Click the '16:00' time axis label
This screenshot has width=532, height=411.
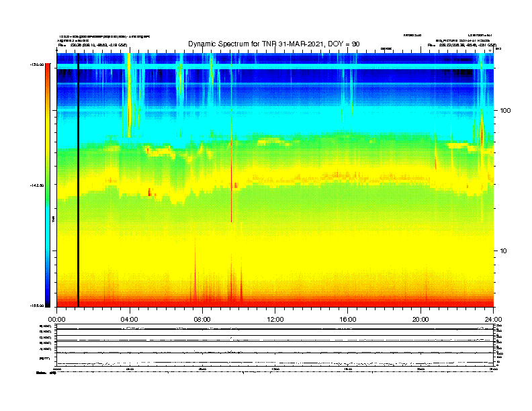348,320
